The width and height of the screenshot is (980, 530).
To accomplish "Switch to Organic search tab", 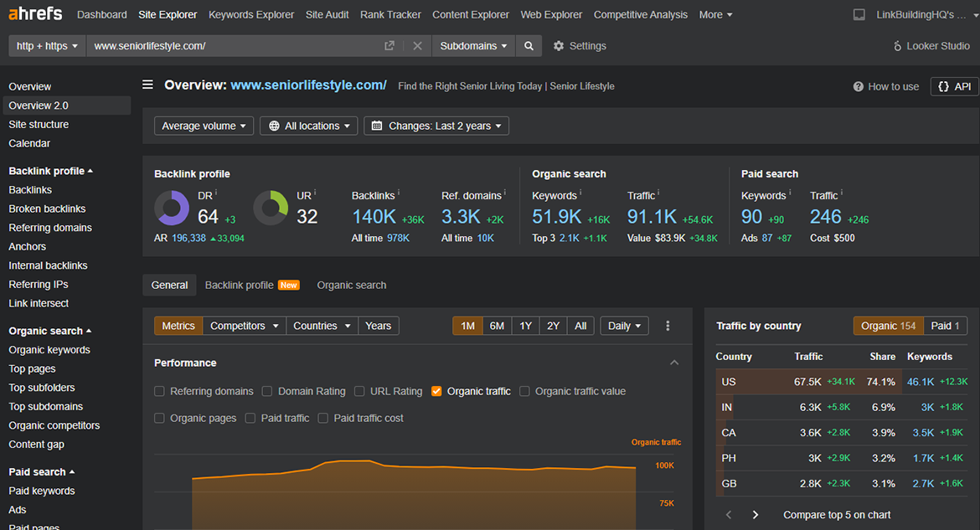I will coord(351,285).
